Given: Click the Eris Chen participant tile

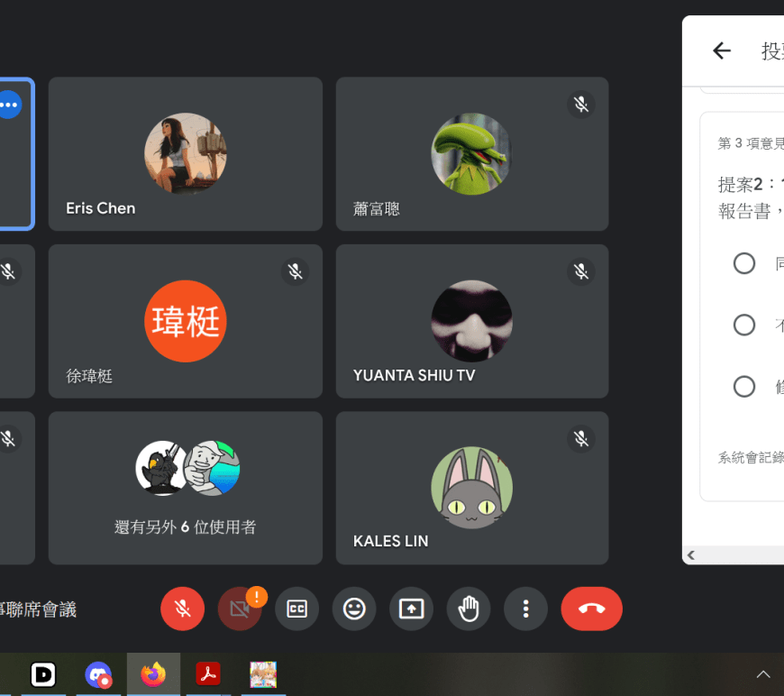Looking at the screenshot, I should click(x=185, y=154).
